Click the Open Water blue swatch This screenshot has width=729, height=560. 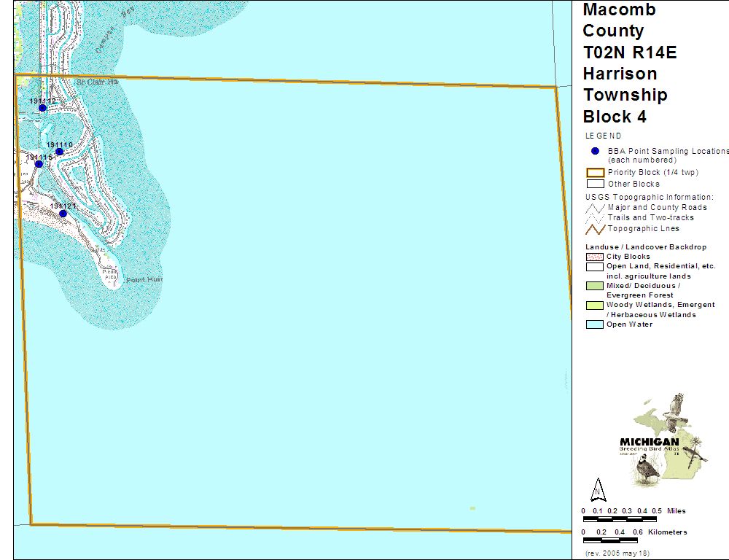point(595,324)
